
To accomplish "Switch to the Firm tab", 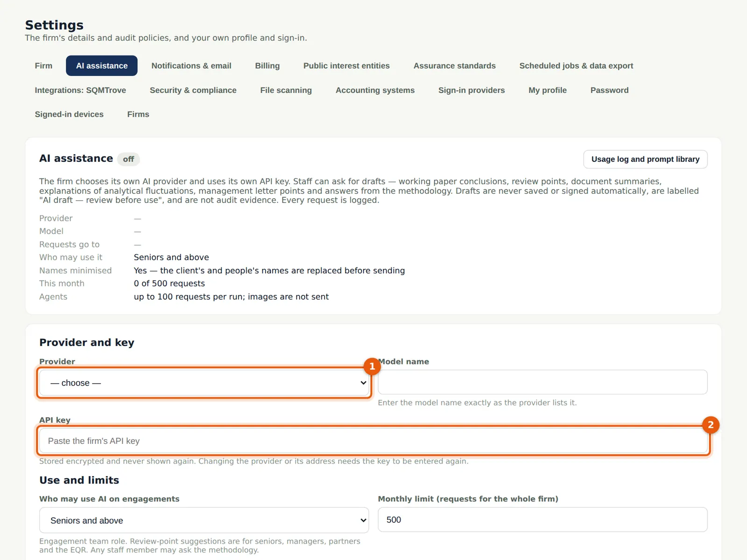I will 43,66.
